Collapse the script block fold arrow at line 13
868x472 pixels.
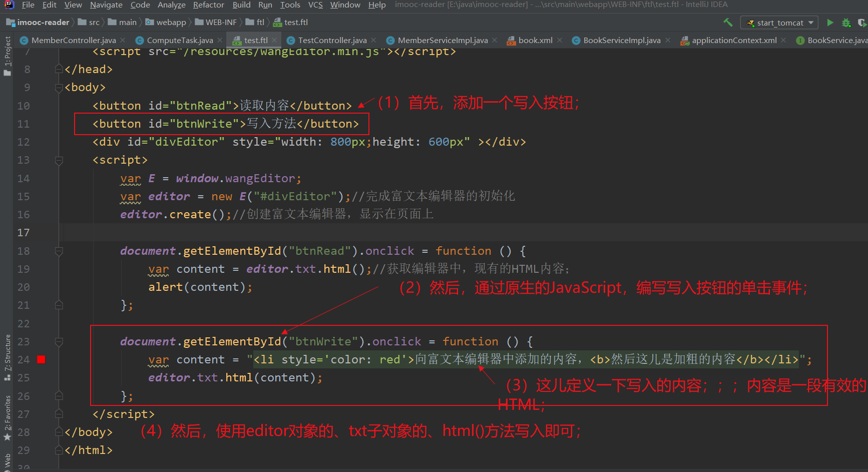(59, 160)
